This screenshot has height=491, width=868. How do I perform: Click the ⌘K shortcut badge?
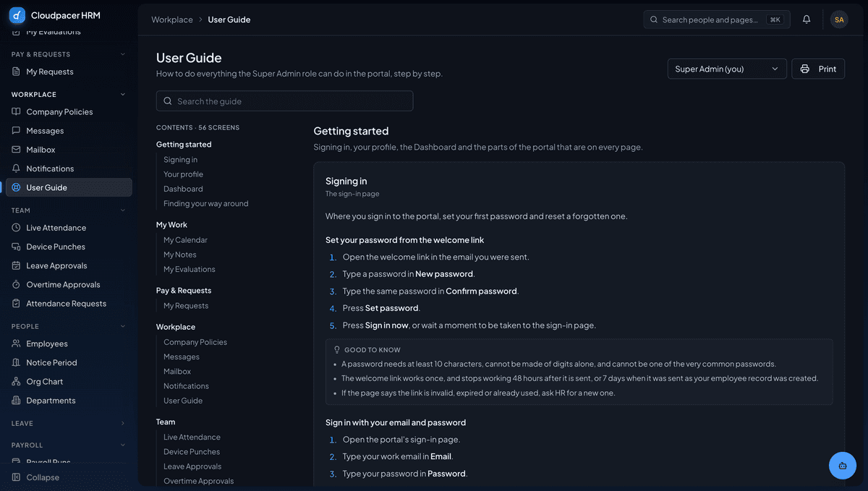coord(775,20)
